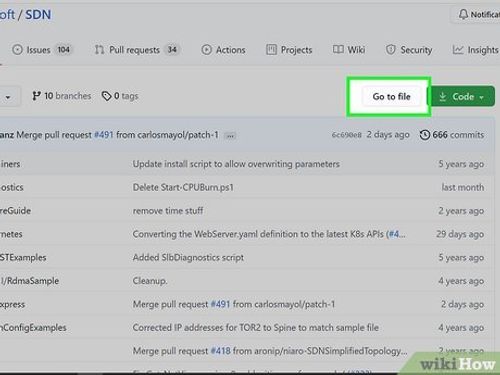Open the 'Cleanup.' commit message
Image resolution: width=500 pixels, height=375 pixels.
(150, 281)
